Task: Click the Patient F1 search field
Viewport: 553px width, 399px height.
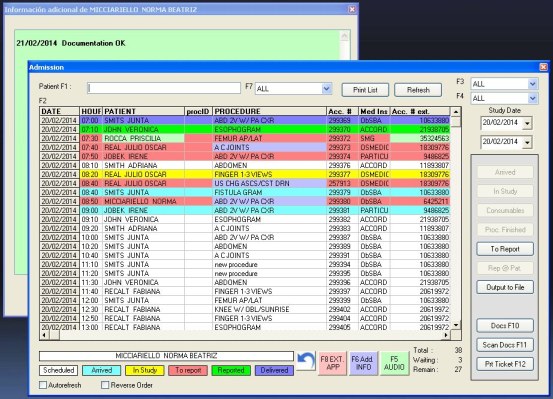Action: tap(164, 88)
